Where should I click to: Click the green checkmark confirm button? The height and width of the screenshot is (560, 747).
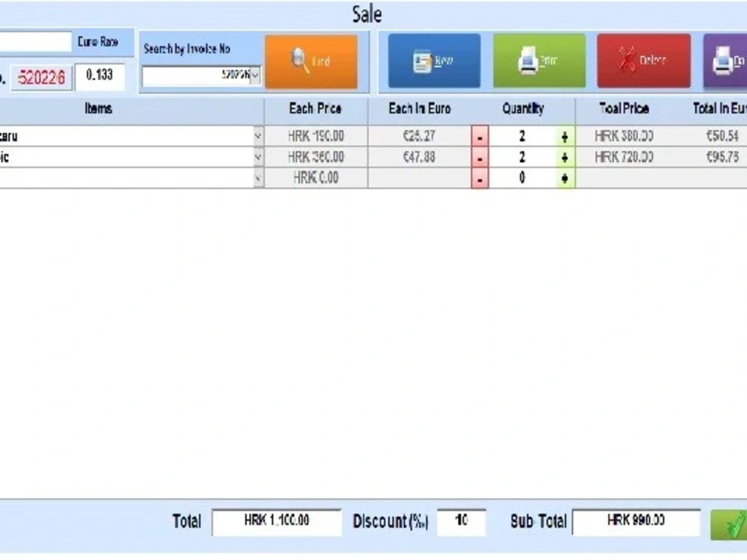(x=728, y=525)
